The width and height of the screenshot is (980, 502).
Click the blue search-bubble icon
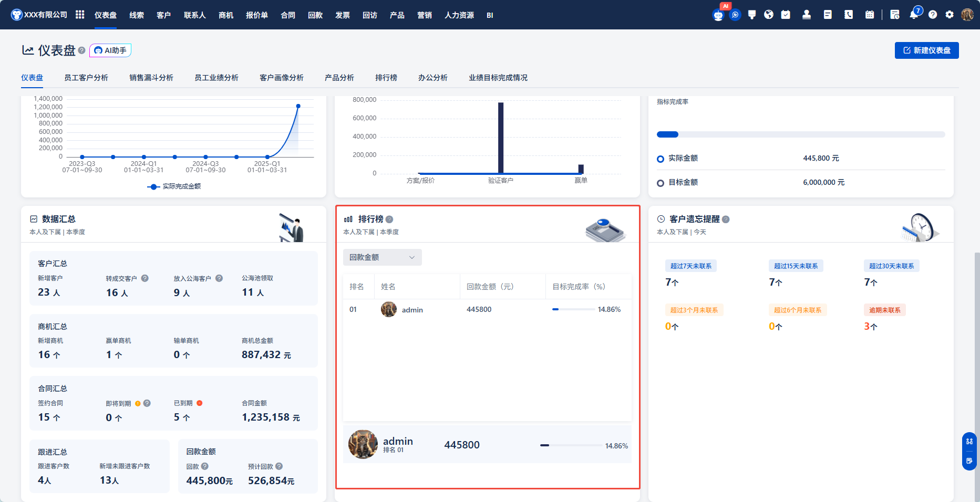point(735,15)
